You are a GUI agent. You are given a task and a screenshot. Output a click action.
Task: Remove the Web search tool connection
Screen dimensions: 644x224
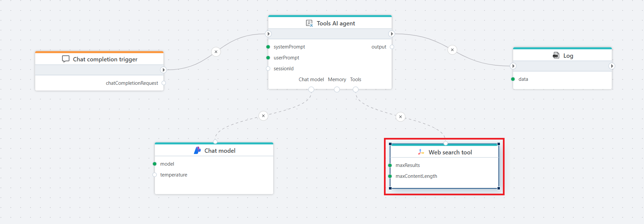coord(400,117)
